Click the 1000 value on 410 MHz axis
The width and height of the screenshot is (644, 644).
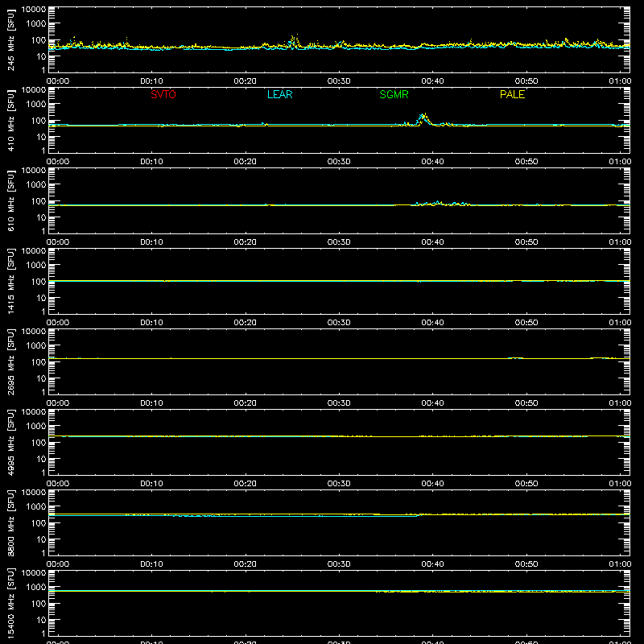(x=36, y=105)
